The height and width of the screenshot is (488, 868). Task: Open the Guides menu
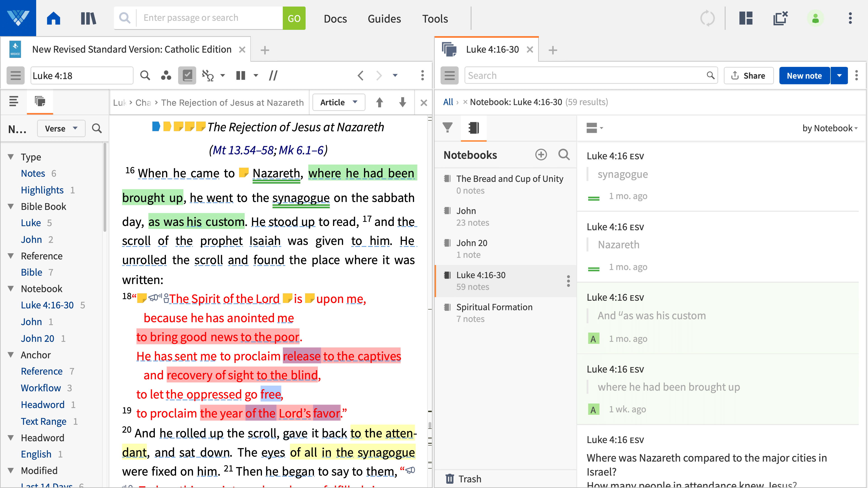(x=384, y=18)
